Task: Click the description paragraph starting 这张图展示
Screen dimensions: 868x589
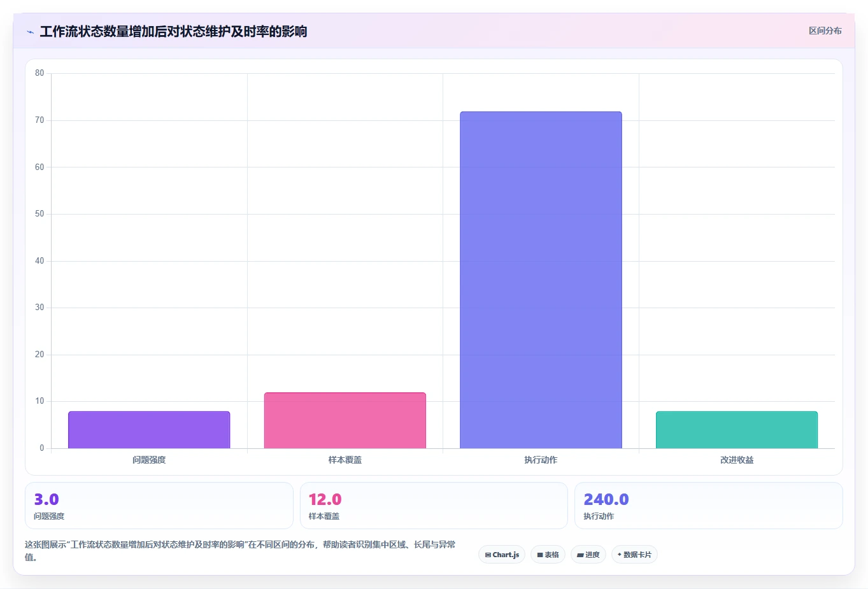Action: [241, 551]
